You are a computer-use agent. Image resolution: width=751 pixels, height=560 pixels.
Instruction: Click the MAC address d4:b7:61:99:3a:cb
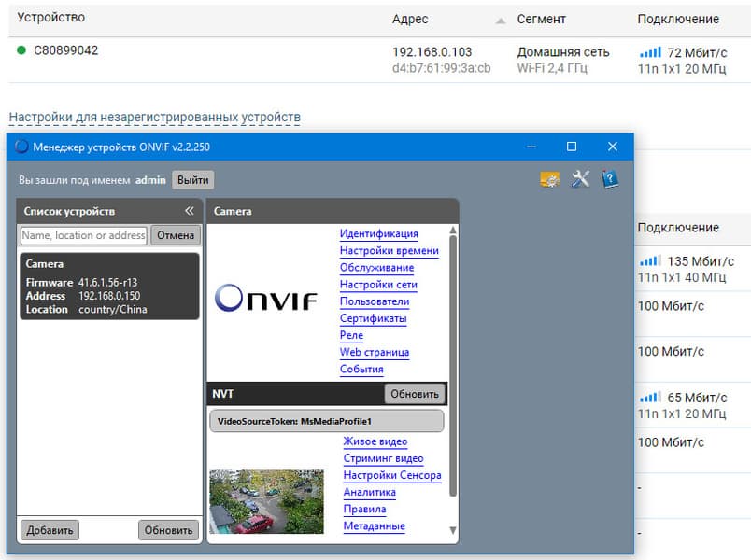441,68
